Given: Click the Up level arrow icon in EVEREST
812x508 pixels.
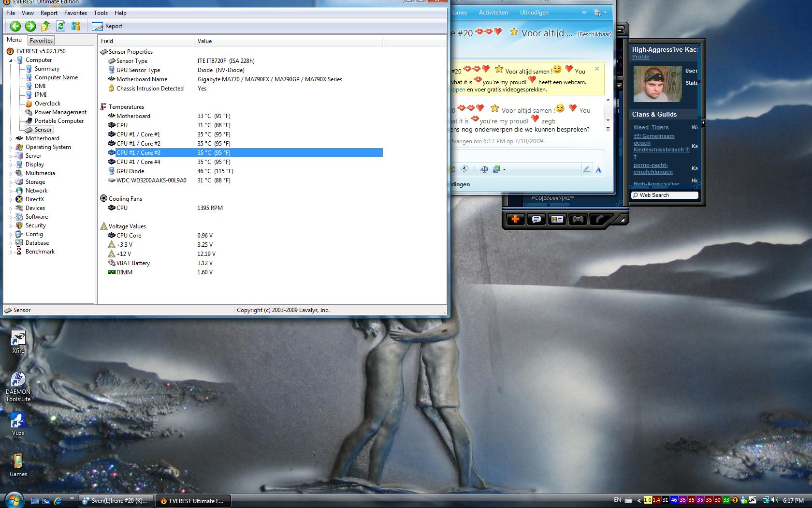Looking at the screenshot, I should (x=45, y=26).
